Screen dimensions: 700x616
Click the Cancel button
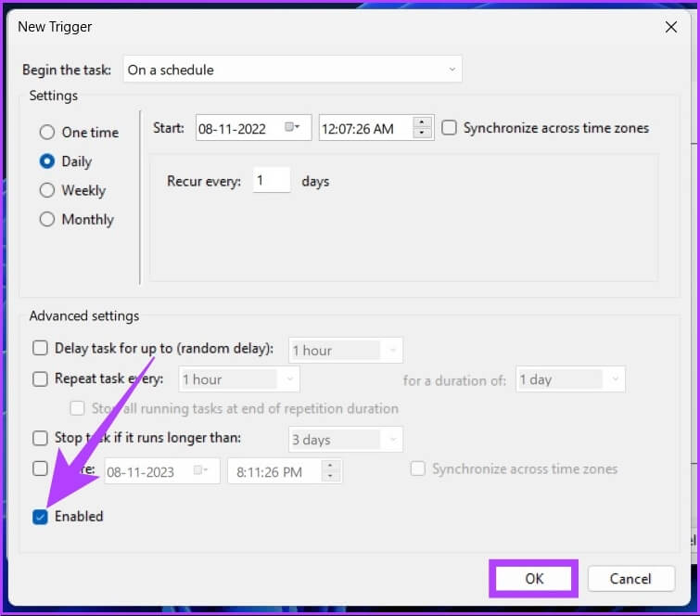click(630, 579)
